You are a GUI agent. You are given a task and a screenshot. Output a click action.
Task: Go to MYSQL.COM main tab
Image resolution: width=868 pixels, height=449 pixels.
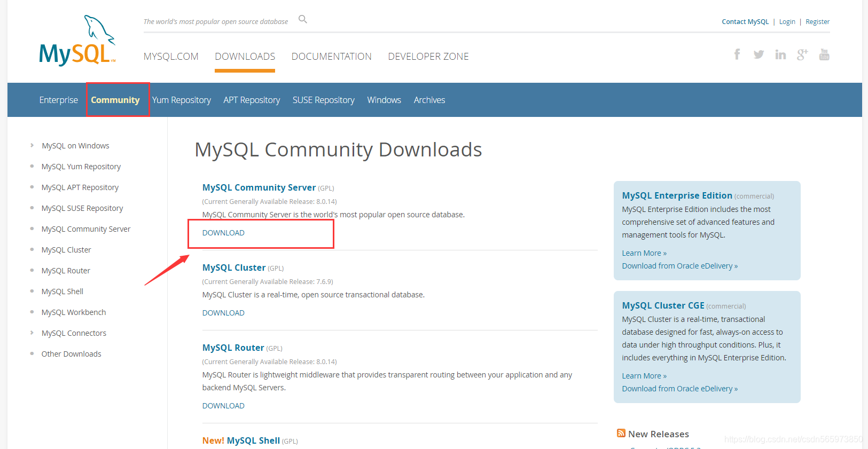pos(171,57)
